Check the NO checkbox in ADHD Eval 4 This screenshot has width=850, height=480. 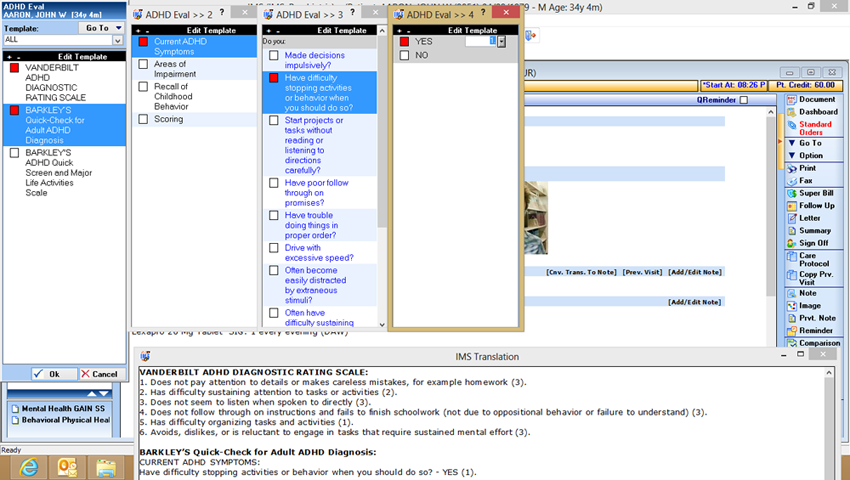coord(404,55)
